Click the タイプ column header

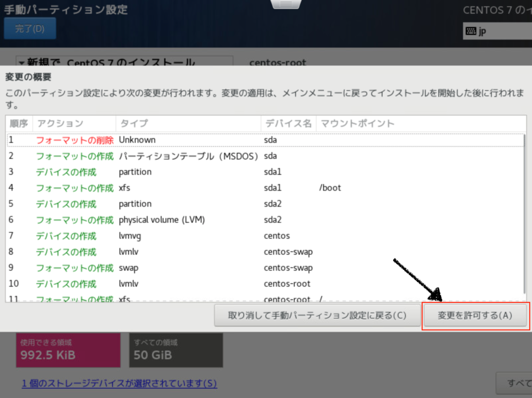click(x=188, y=123)
